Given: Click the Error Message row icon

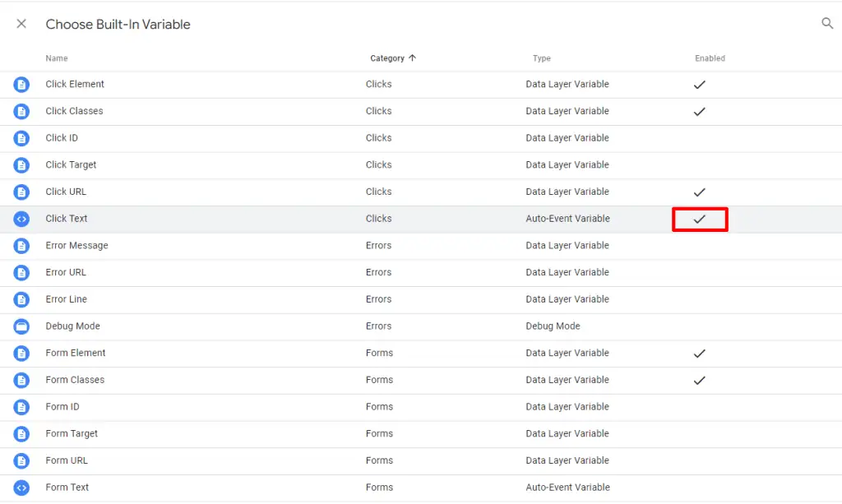Looking at the screenshot, I should point(21,246).
